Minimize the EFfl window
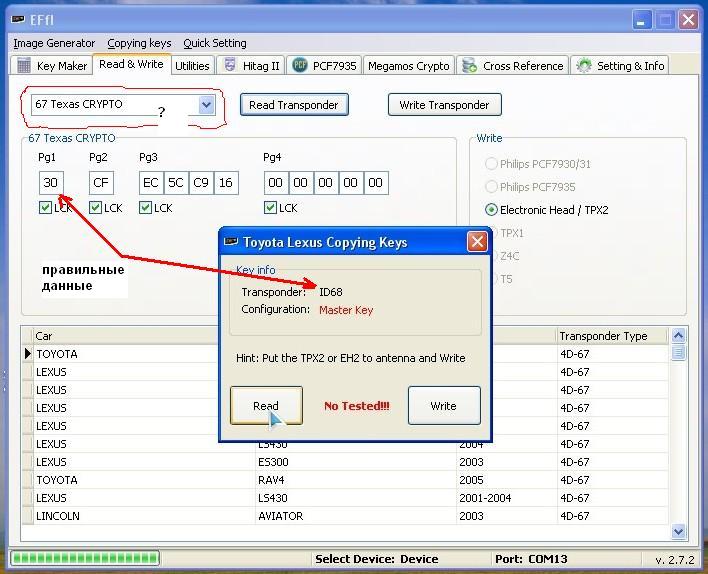 pyautogui.click(x=640, y=20)
